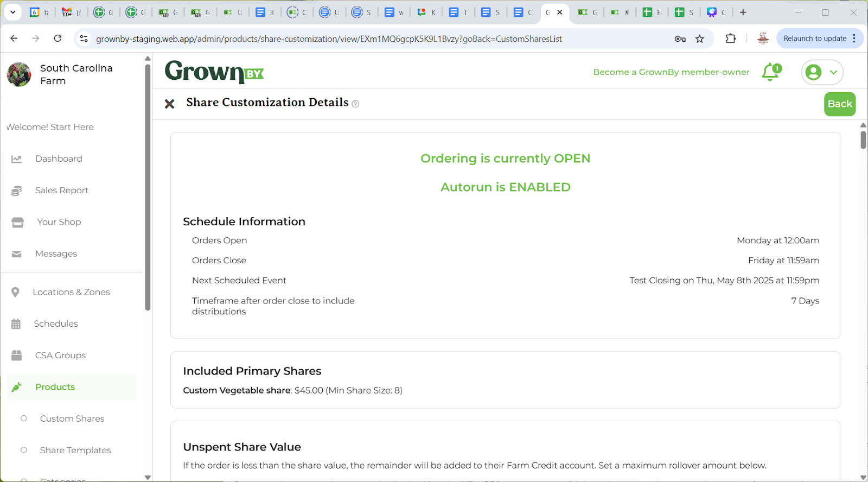
Task: Click circle bullet beside Custom Shares
Action: pos(24,418)
